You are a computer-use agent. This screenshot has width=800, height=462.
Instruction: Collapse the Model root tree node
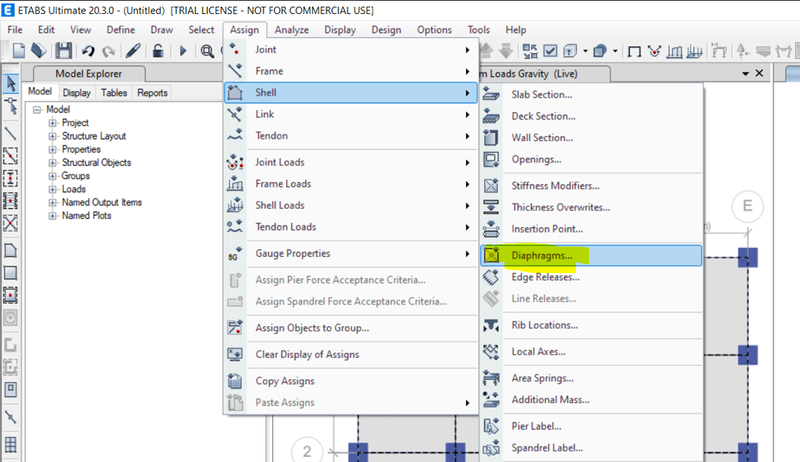(x=37, y=110)
